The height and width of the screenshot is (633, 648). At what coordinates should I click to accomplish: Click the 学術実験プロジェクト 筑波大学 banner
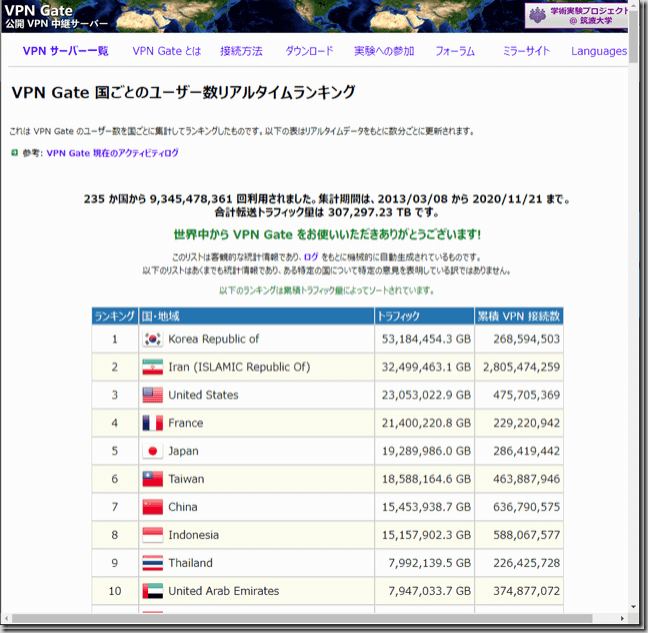click(x=576, y=14)
